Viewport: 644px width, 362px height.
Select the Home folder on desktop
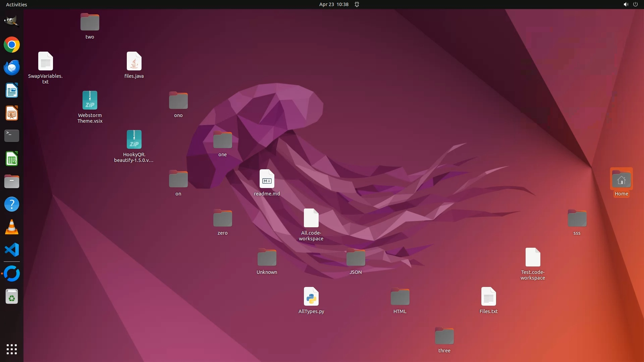coord(621,180)
